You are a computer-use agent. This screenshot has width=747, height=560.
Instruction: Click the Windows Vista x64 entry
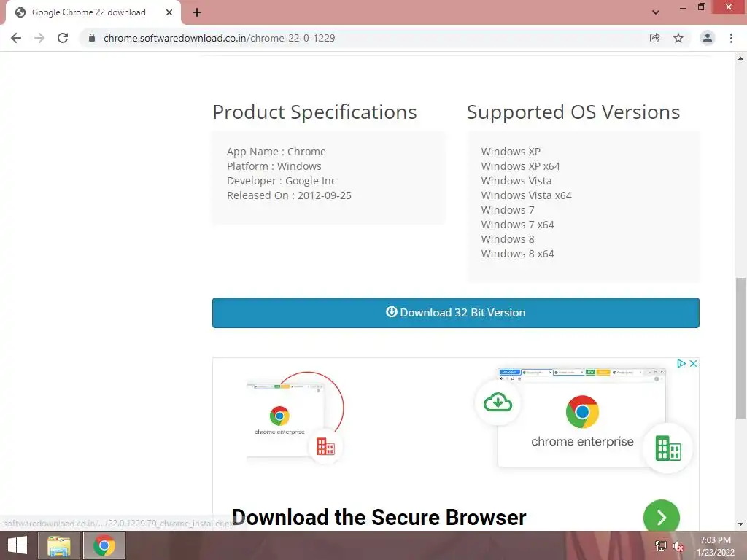(526, 195)
